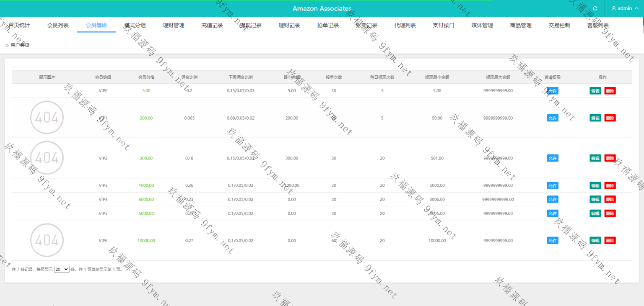The width and height of the screenshot is (644, 306).
Task: Click the 编辑 button for VIP0
Action: [595, 91]
